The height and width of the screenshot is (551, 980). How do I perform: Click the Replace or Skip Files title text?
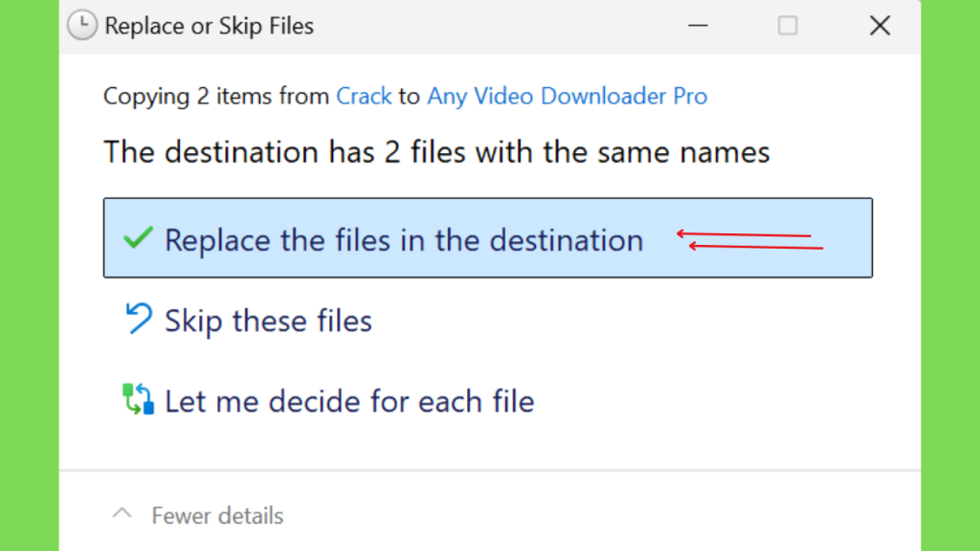pos(209,26)
